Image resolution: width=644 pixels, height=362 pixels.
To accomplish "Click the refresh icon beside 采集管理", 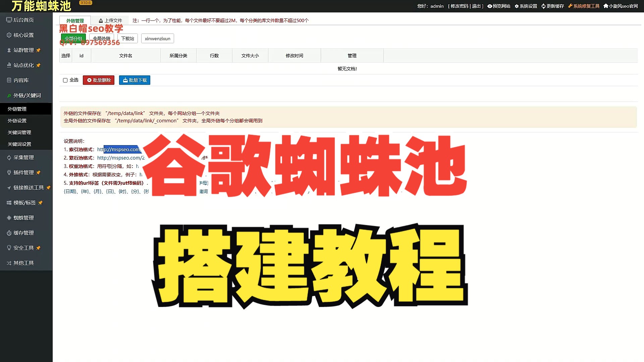I will point(9,158).
